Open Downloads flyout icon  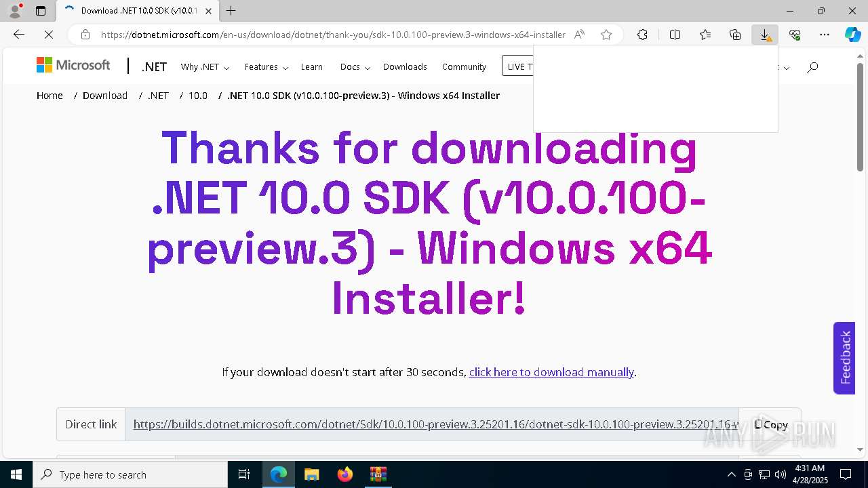pos(765,35)
